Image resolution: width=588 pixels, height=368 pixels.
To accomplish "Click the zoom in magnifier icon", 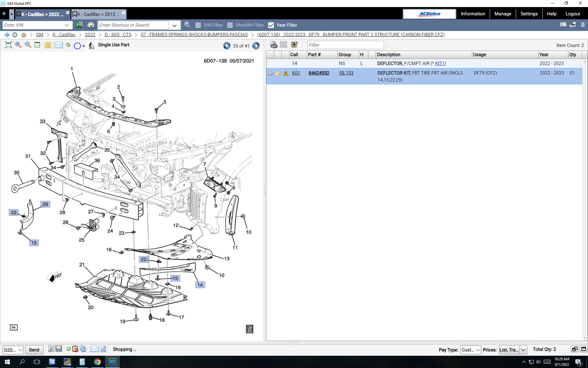I will tap(18, 45).
